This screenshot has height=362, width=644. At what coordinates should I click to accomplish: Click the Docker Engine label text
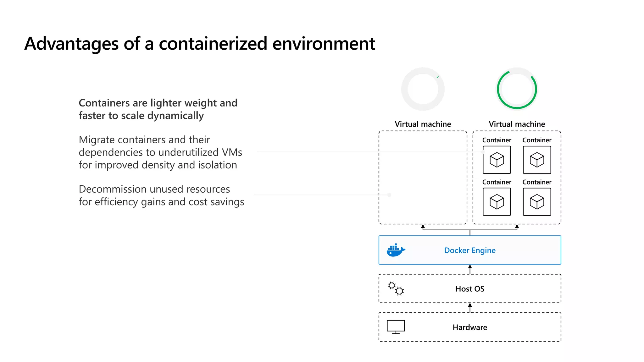(x=470, y=250)
